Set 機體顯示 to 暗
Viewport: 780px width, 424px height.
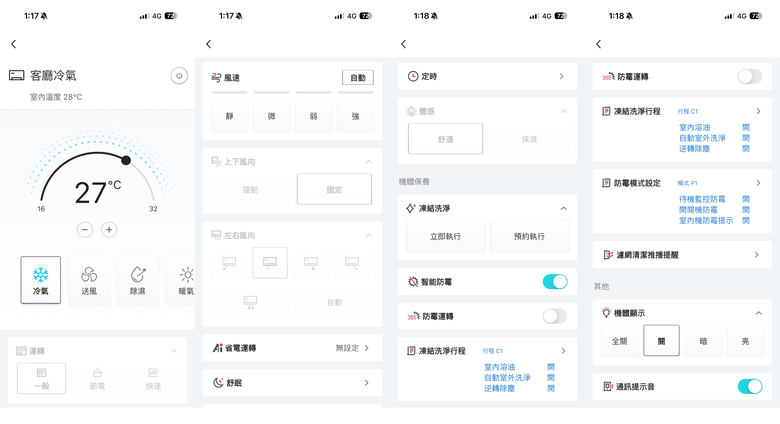pos(703,341)
